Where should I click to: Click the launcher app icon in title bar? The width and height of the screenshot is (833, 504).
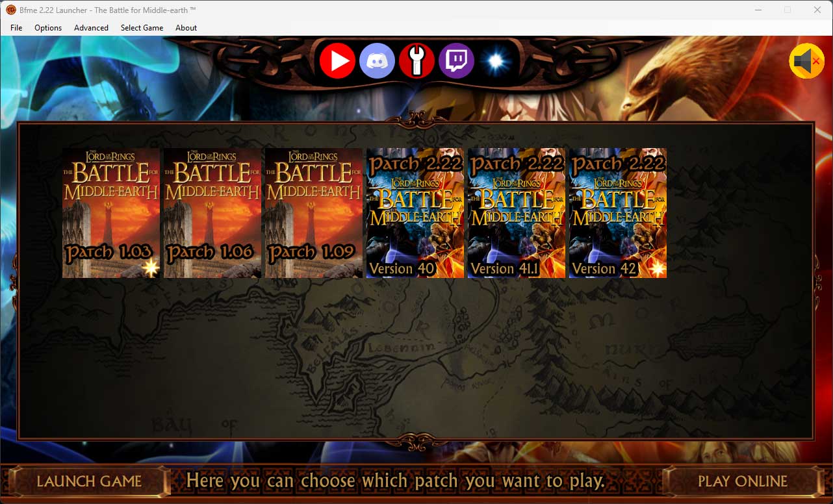10,10
